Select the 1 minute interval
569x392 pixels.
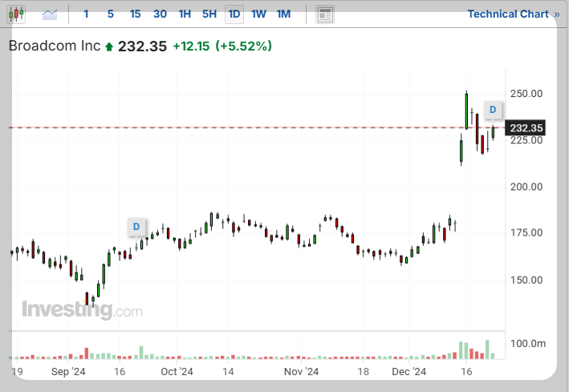(86, 14)
